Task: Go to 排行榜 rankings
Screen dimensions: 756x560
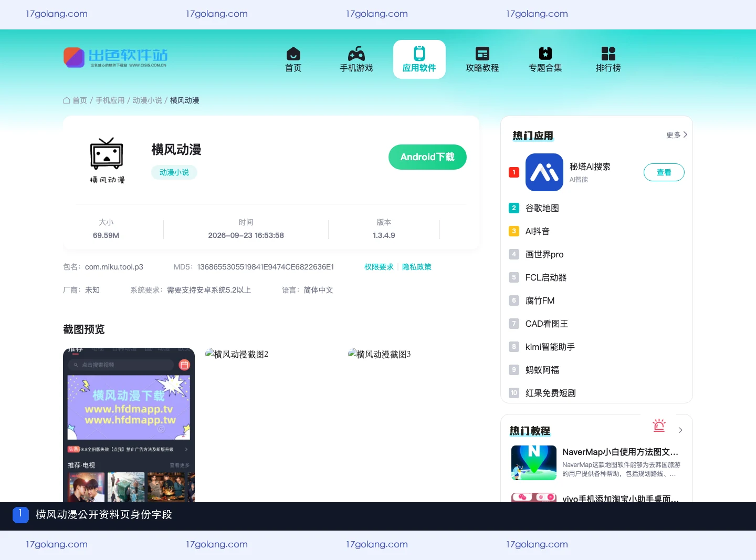Action: tap(608, 59)
